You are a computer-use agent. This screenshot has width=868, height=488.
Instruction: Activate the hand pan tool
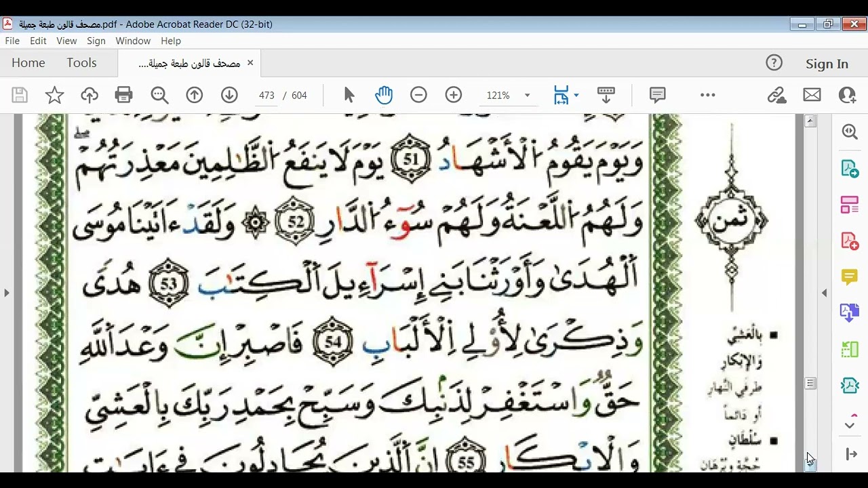384,96
